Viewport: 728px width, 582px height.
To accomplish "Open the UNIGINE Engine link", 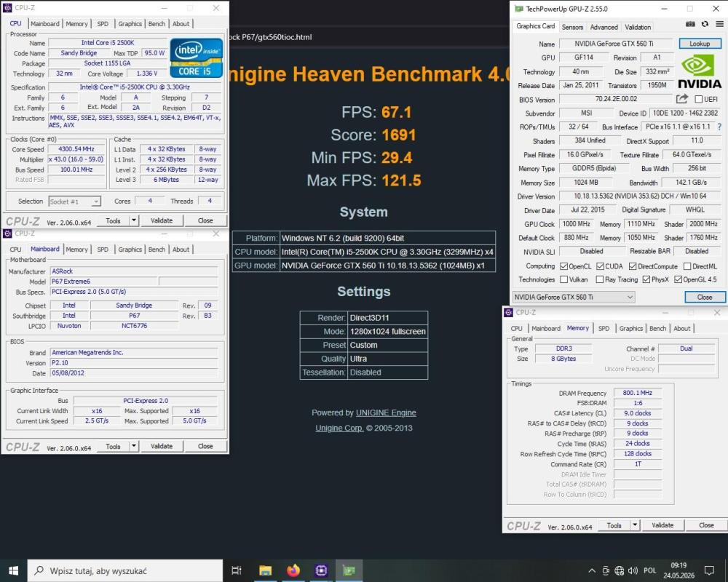I will [x=386, y=412].
